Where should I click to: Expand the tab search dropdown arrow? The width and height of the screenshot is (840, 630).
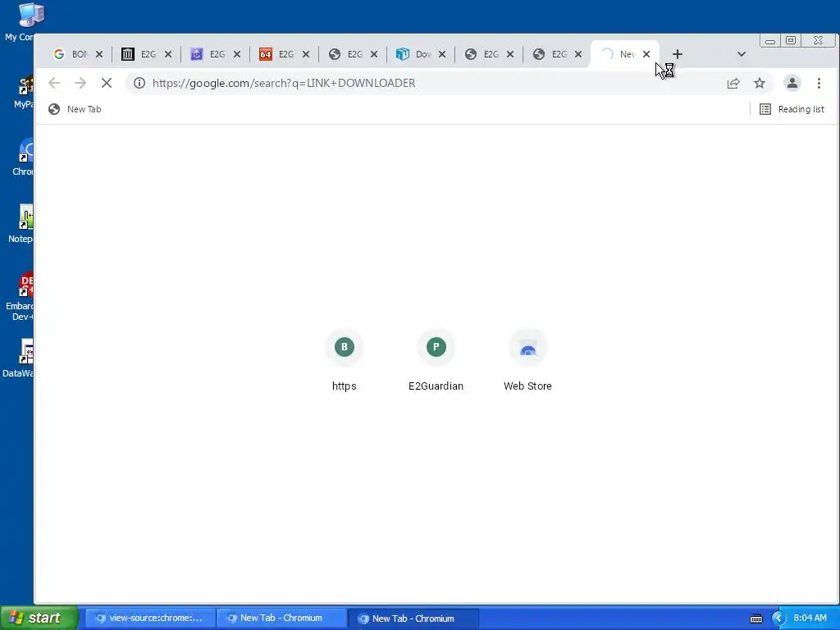pos(742,54)
